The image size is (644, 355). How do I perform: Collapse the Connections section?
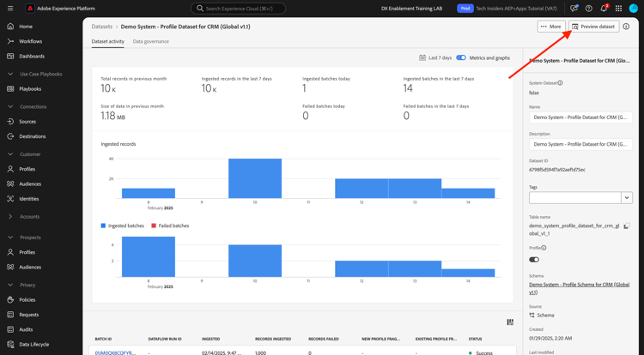click(x=10, y=106)
